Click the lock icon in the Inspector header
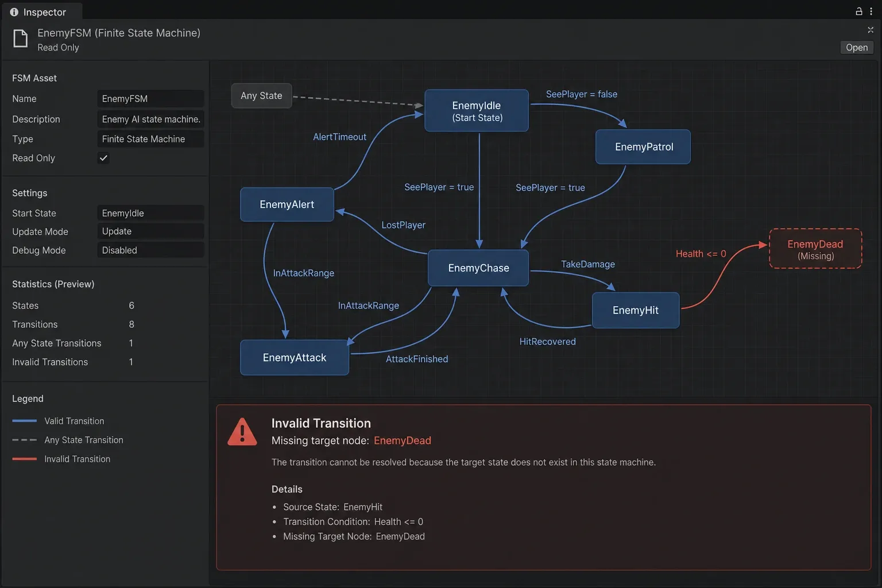Screen dimensions: 882x588 point(859,11)
